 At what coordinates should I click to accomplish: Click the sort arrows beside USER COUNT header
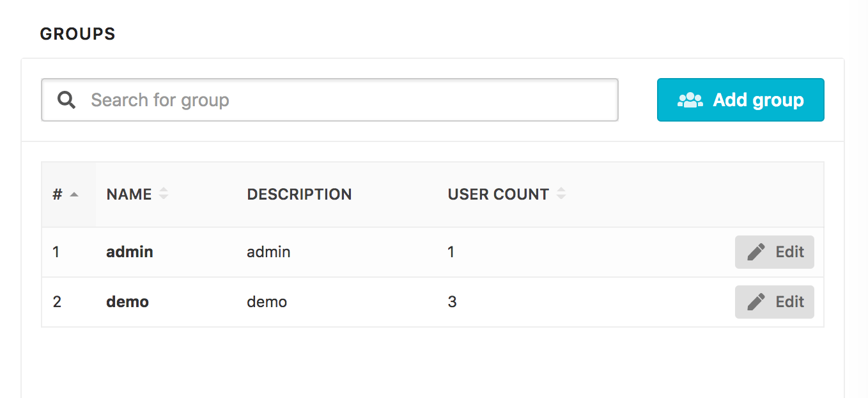click(561, 194)
